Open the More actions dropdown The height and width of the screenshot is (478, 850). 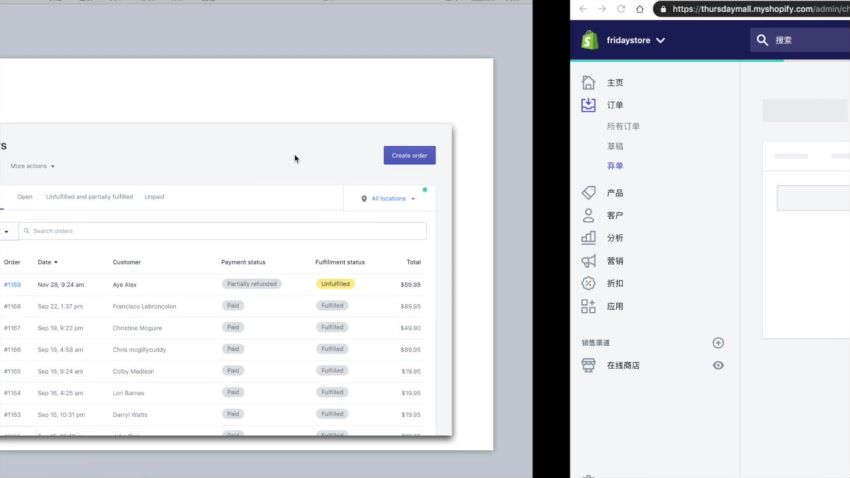pyautogui.click(x=32, y=166)
